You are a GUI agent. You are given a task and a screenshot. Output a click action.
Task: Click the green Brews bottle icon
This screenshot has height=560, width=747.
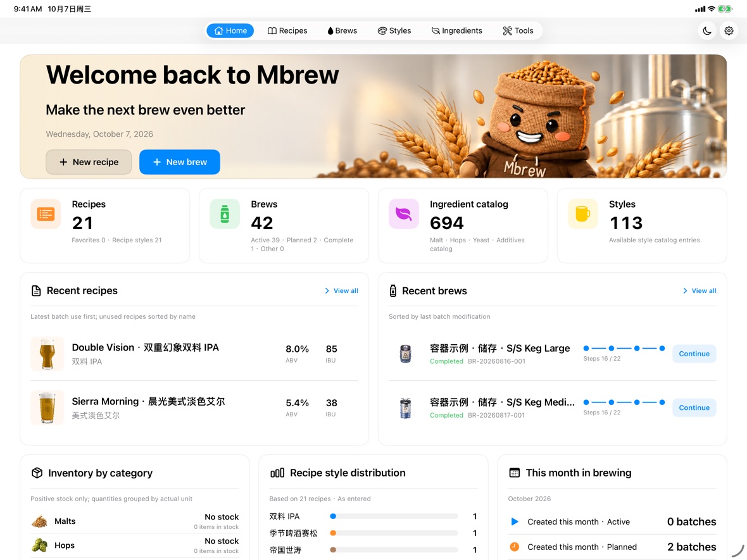click(225, 214)
